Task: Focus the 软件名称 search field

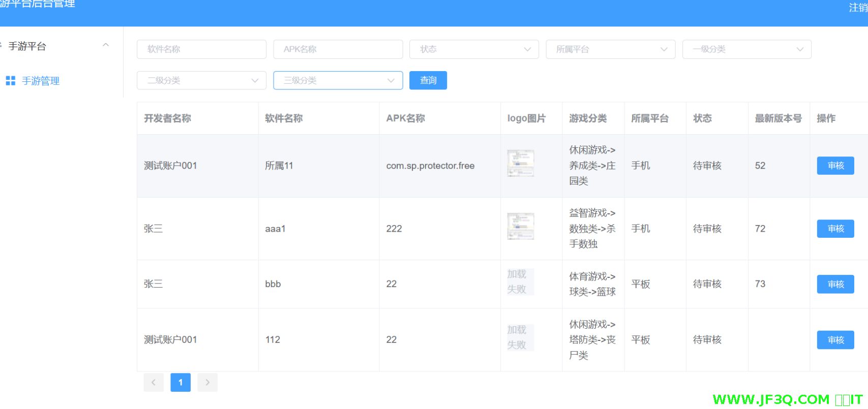Action: click(201, 49)
